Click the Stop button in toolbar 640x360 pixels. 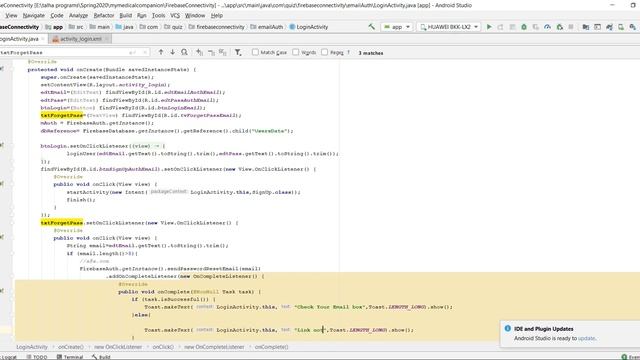click(571, 27)
